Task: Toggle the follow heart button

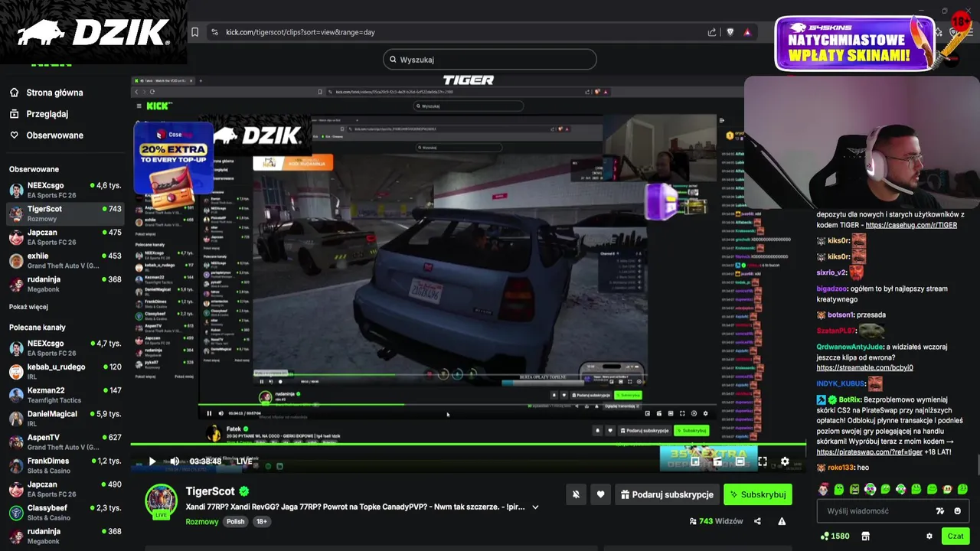Action: pos(600,494)
